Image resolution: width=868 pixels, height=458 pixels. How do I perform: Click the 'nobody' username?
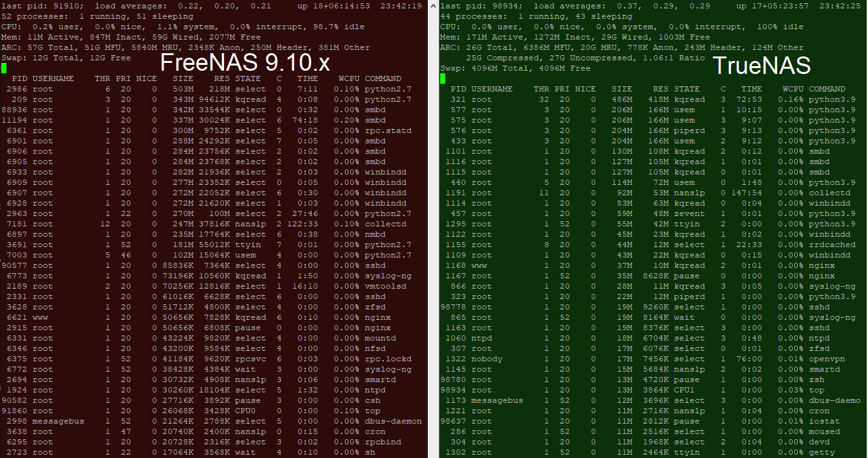pyautogui.click(x=487, y=359)
